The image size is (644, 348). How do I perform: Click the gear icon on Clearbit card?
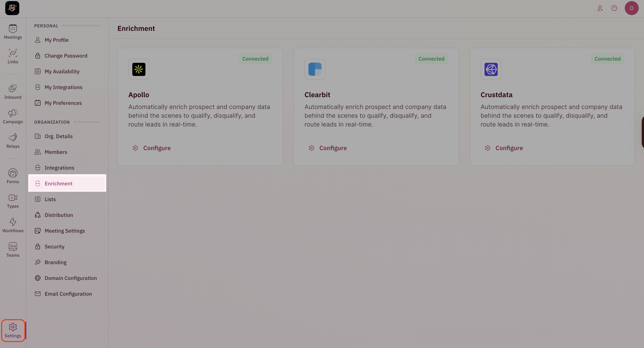pos(311,148)
